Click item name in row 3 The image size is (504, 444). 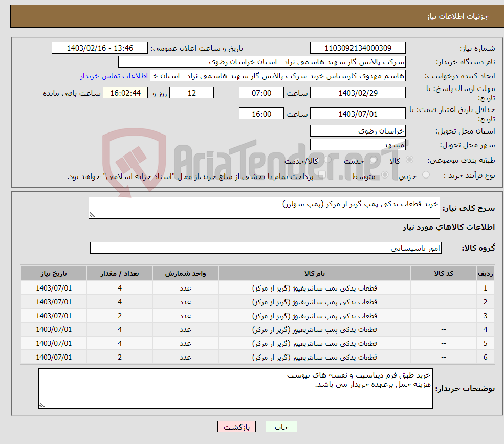[314, 316]
